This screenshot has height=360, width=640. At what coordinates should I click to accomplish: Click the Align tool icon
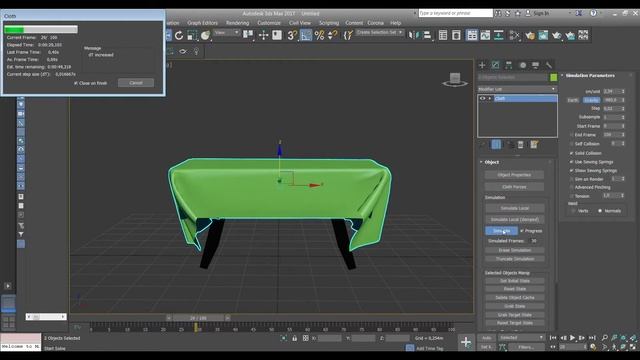[x=427, y=36]
